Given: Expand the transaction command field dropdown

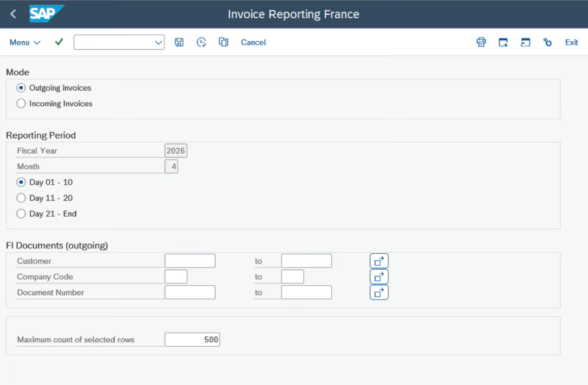Looking at the screenshot, I should tap(158, 42).
